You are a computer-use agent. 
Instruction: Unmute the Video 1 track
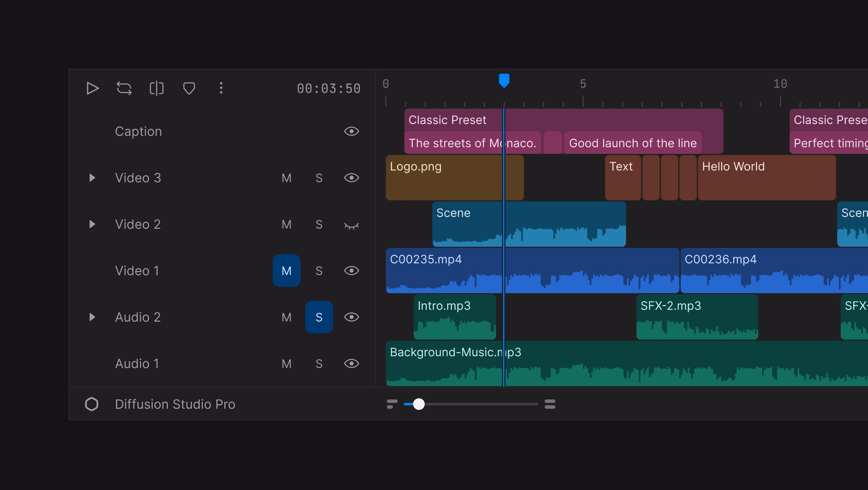click(x=287, y=271)
